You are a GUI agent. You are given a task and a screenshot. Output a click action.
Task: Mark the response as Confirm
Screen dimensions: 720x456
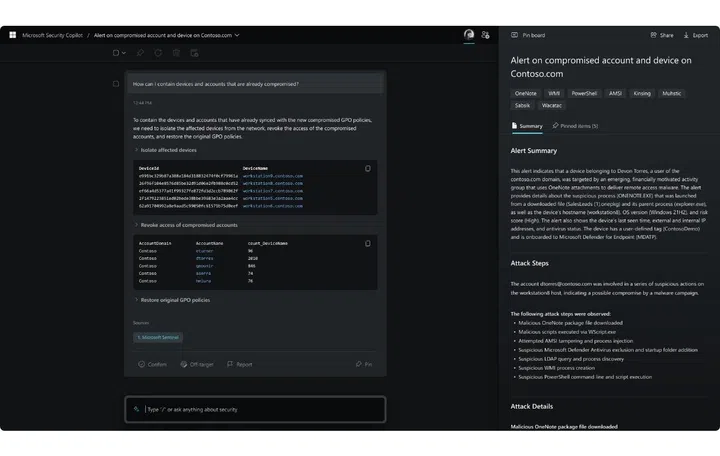tap(152, 364)
